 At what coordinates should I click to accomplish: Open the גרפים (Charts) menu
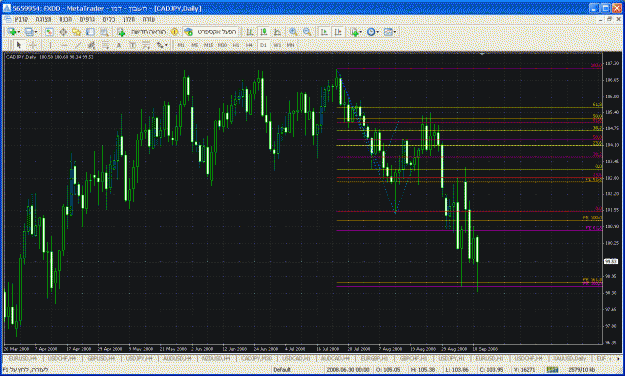[x=87, y=19]
